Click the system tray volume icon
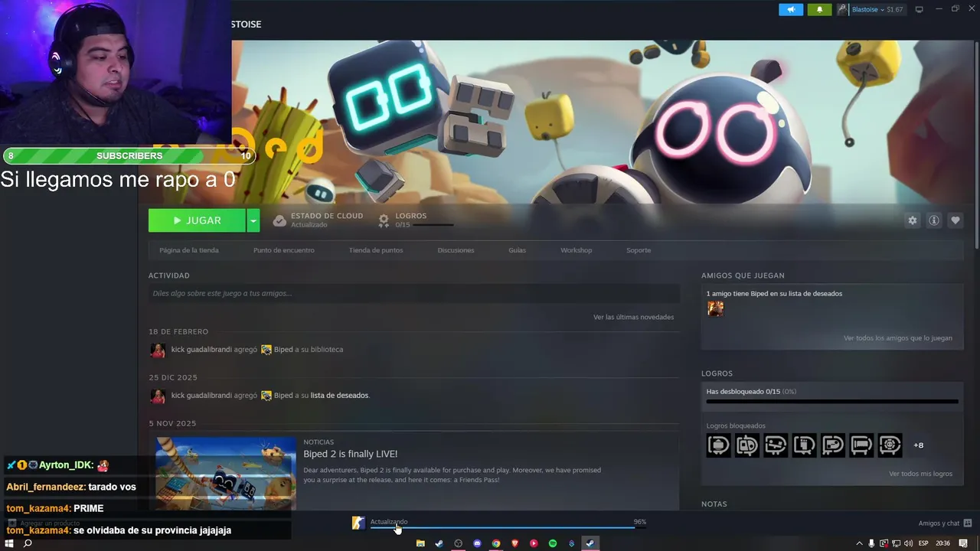 pyautogui.click(x=908, y=543)
